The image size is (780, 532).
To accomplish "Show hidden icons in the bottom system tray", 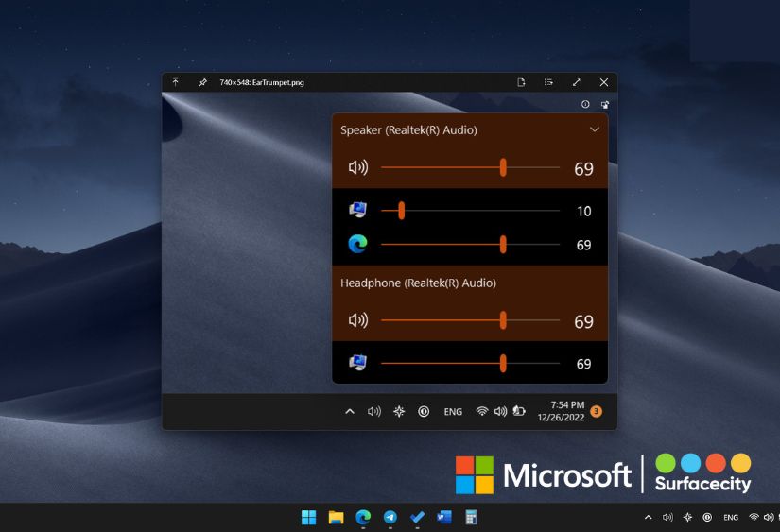I will point(648,518).
